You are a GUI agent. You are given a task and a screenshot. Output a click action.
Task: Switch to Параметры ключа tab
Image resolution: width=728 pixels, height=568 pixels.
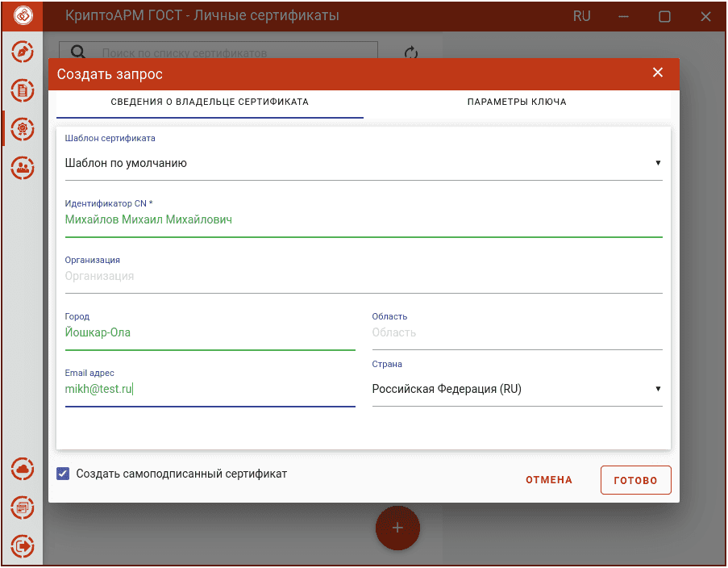coord(517,102)
